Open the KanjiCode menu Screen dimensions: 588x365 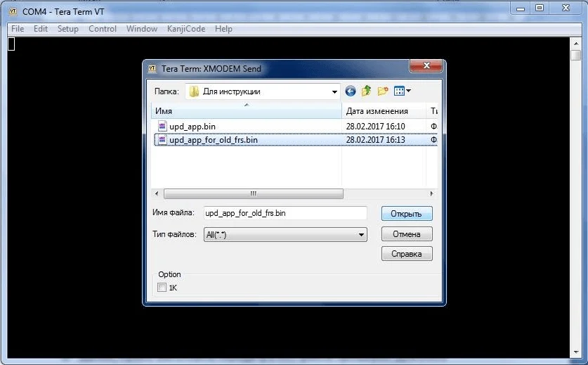(186, 29)
